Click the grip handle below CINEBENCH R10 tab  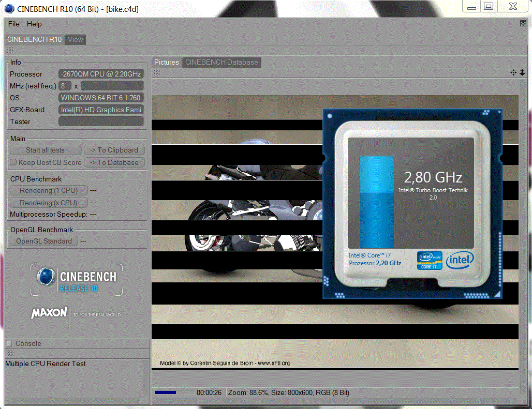tap(10, 50)
